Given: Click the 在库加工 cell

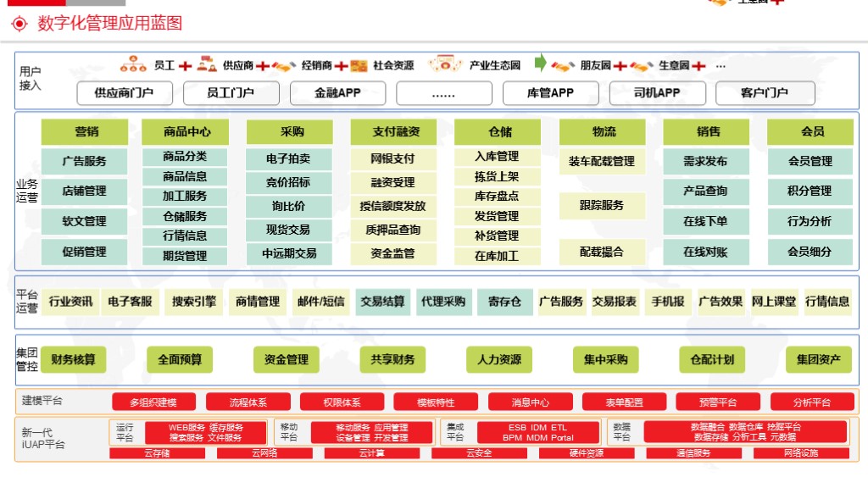Looking at the screenshot, I should (x=497, y=256).
